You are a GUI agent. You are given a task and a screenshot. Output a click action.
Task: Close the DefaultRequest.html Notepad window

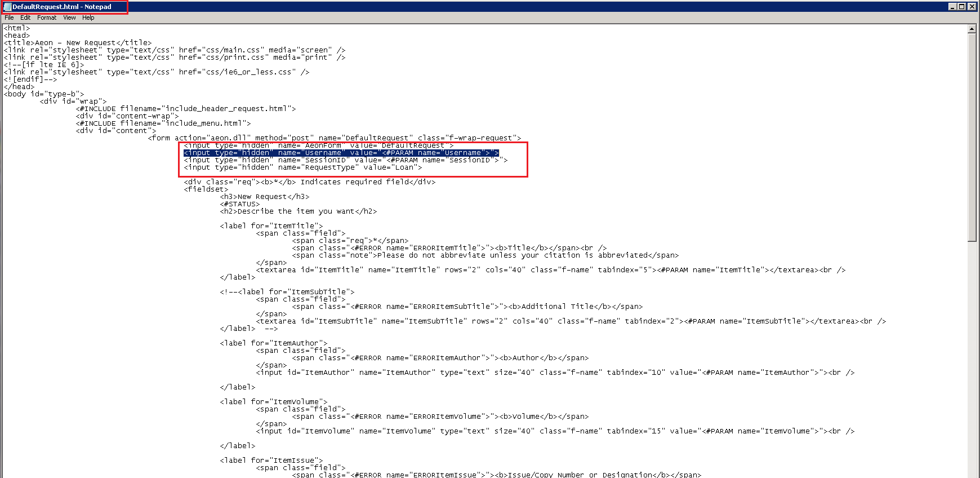tap(973, 6)
